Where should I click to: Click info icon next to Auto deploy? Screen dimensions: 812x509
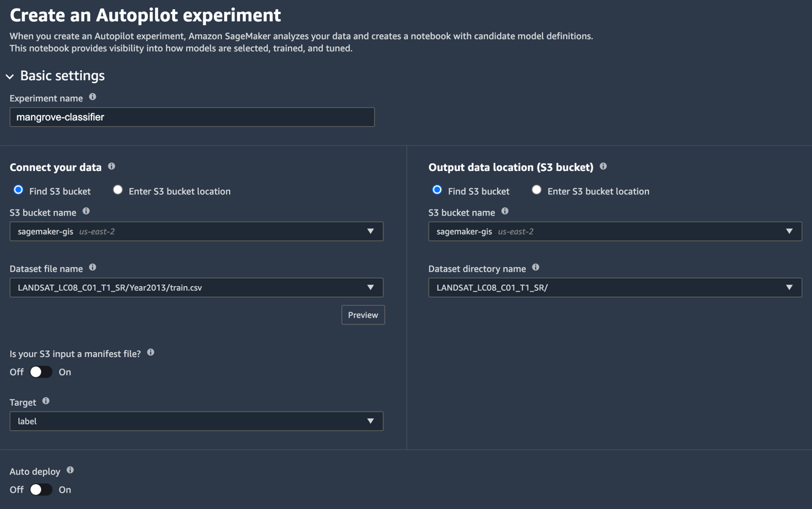70,470
